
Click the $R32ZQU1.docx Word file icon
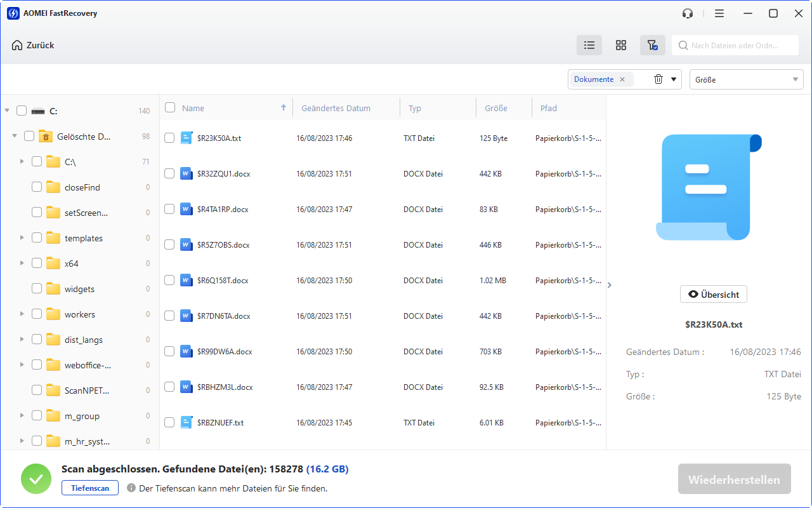tap(186, 173)
